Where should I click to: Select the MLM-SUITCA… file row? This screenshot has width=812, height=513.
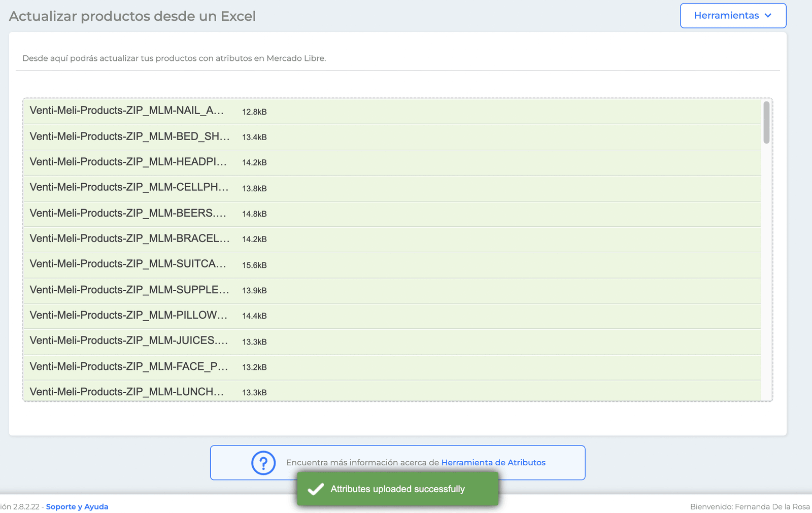click(392, 265)
